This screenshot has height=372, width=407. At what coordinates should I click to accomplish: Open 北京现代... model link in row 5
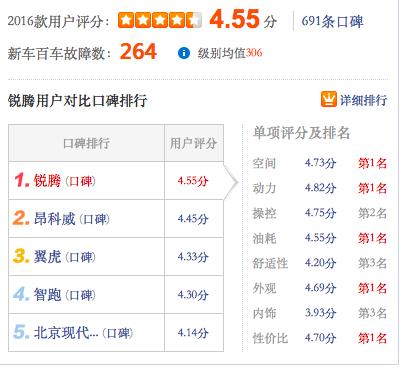[66, 333]
